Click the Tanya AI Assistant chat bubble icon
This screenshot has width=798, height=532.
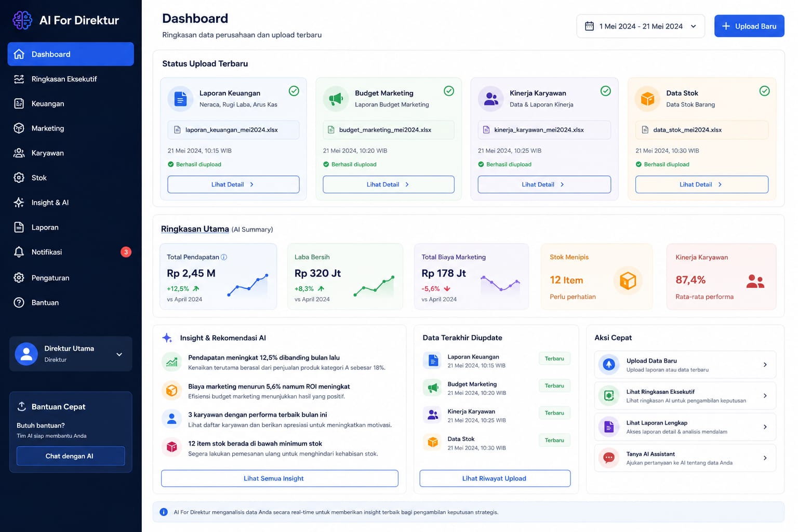point(609,458)
